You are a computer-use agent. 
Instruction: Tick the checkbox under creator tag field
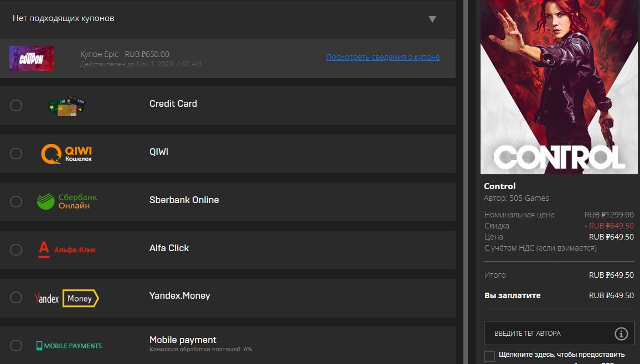pos(489,356)
